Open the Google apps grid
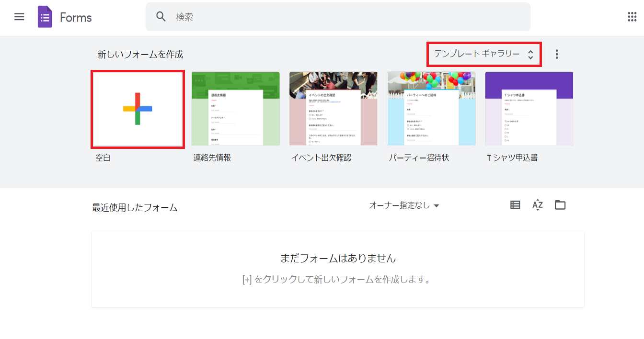This screenshot has width=644, height=339. (x=632, y=17)
